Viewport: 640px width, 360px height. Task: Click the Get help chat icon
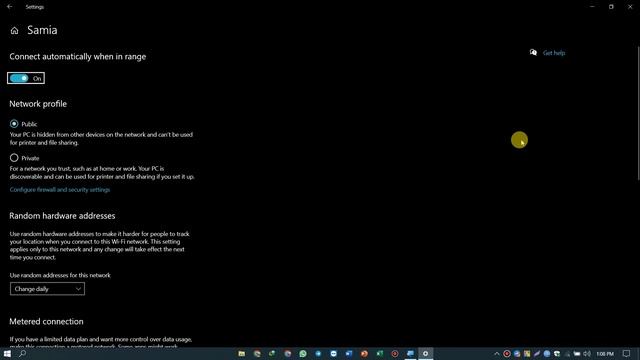coord(533,52)
